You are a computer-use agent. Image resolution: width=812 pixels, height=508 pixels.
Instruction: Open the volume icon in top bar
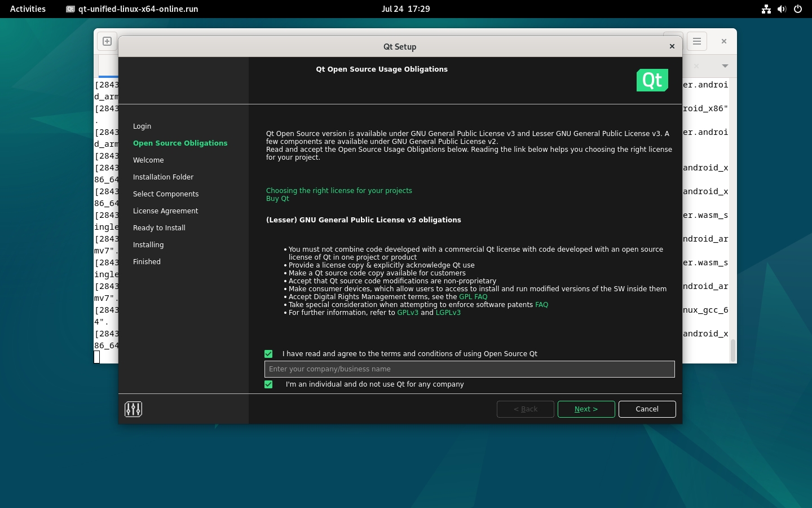782,9
